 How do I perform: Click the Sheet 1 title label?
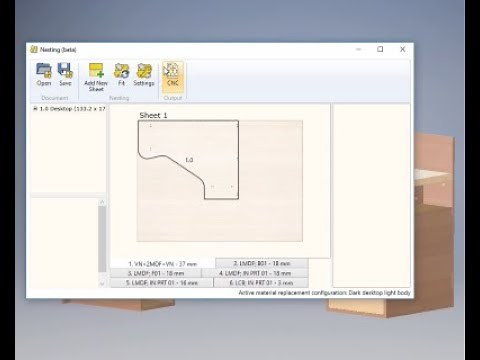click(x=153, y=115)
